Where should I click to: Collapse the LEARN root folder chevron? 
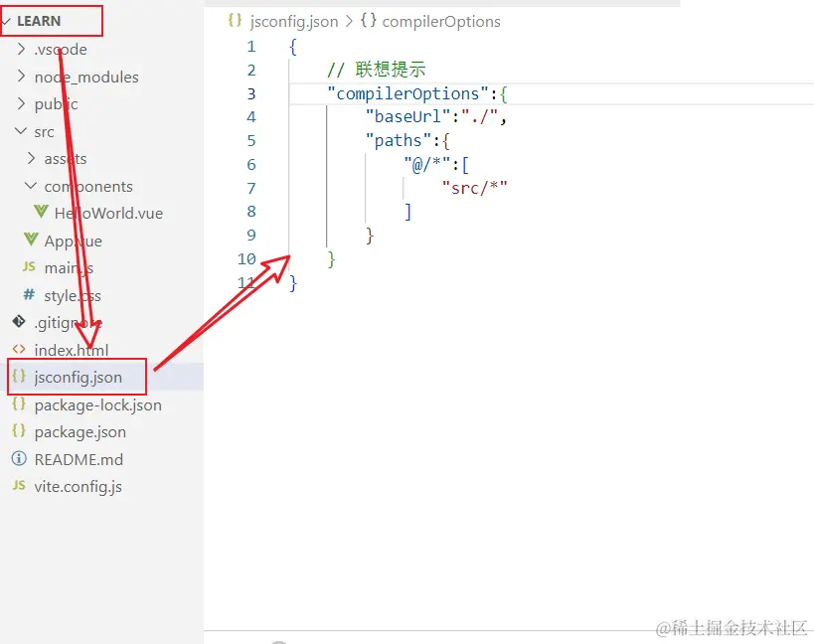(x=6, y=21)
